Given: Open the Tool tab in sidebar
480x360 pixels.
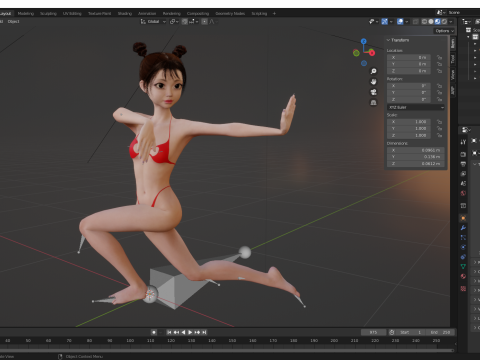Looking at the screenshot, I should coord(453,59).
